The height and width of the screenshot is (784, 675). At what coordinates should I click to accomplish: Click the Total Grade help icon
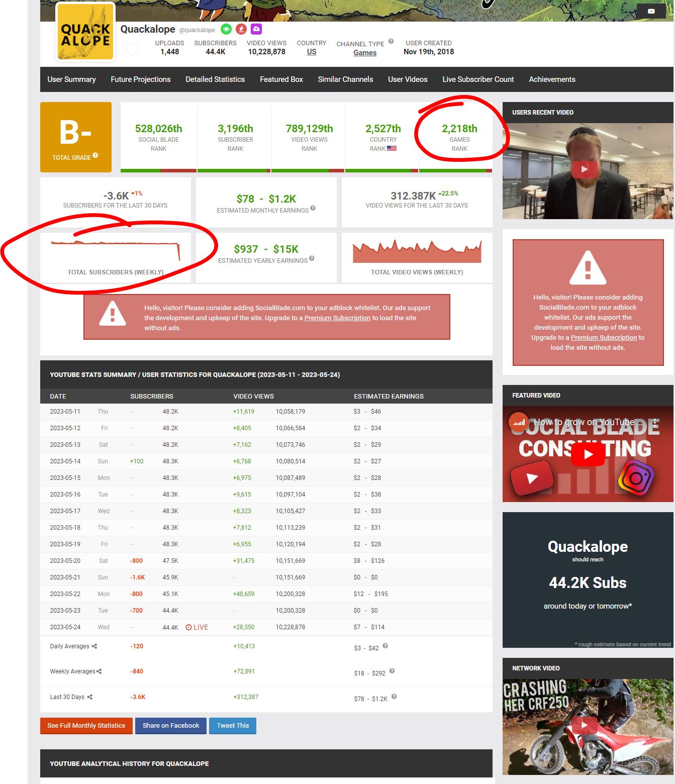tap(95, 156)
